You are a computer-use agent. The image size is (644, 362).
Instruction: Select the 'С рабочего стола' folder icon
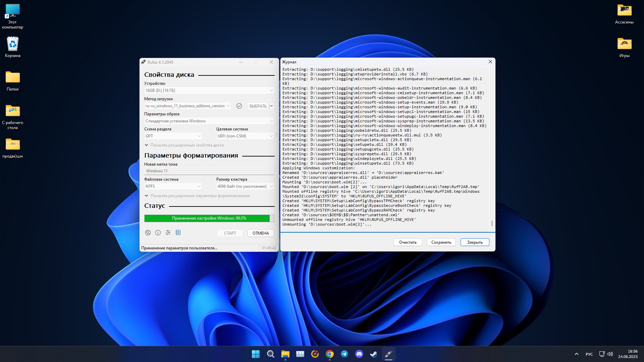[x=13, y=117]
